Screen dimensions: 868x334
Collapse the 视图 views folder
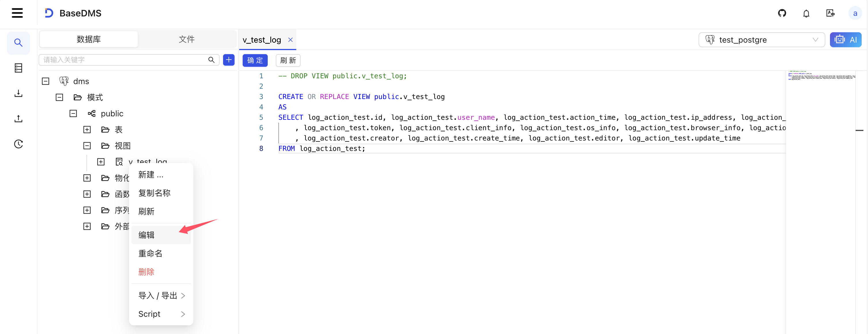tap(87, 146)
